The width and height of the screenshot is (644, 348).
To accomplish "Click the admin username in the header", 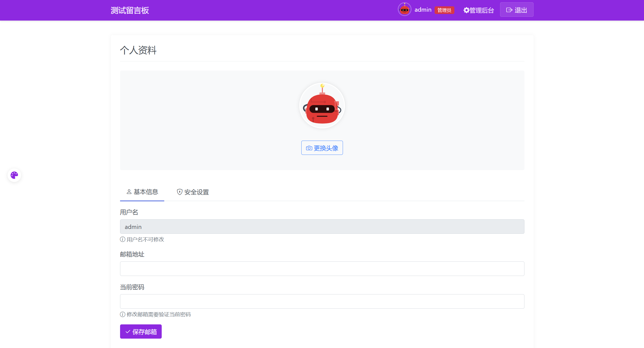I will click(x=423, y=10).
